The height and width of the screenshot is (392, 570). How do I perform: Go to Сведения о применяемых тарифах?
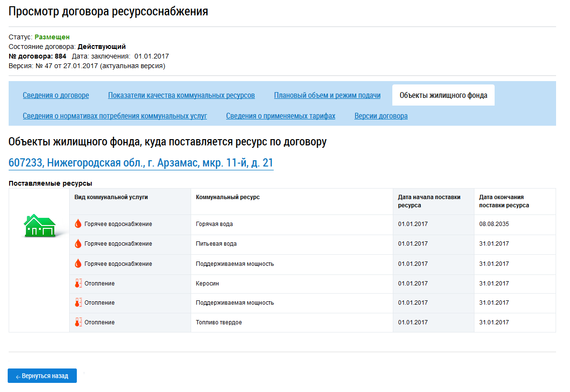[280, 116]
